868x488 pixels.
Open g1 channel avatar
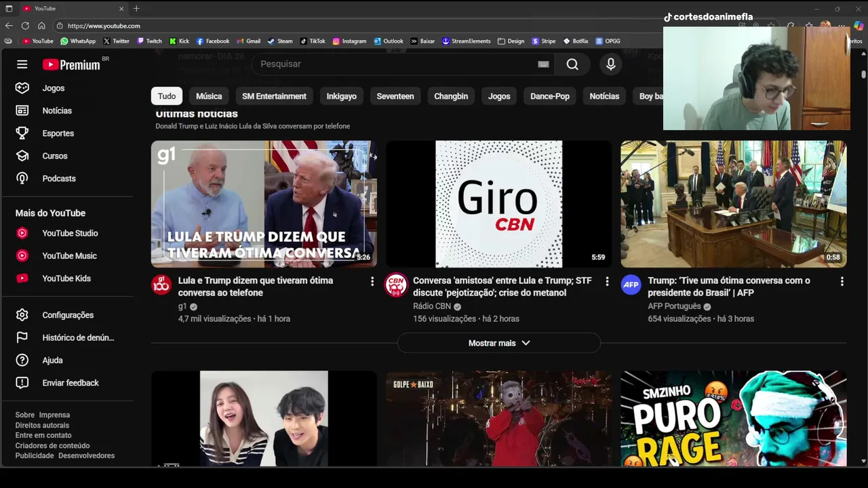tap(161, 285)
